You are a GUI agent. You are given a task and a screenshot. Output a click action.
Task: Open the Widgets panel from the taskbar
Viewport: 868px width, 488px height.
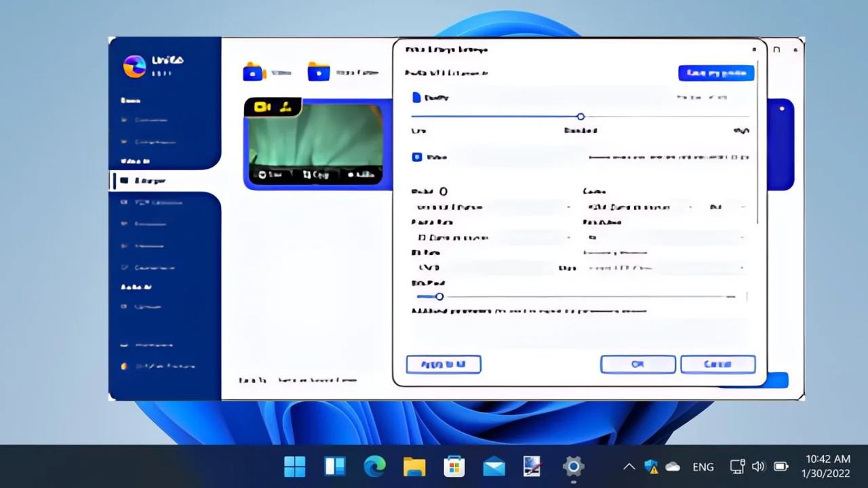(x=334, y=466)
